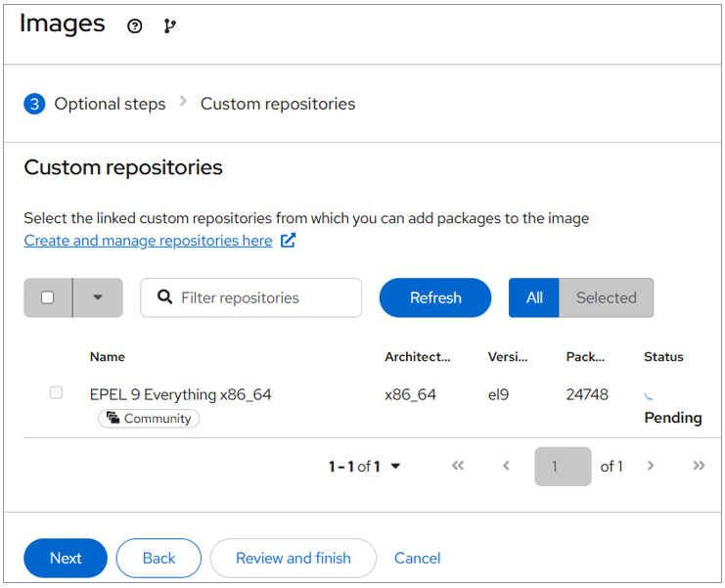Show All repositories toggle
This screenshot has height=588, width=725.
pyautogui.click(x=534, y=298)
